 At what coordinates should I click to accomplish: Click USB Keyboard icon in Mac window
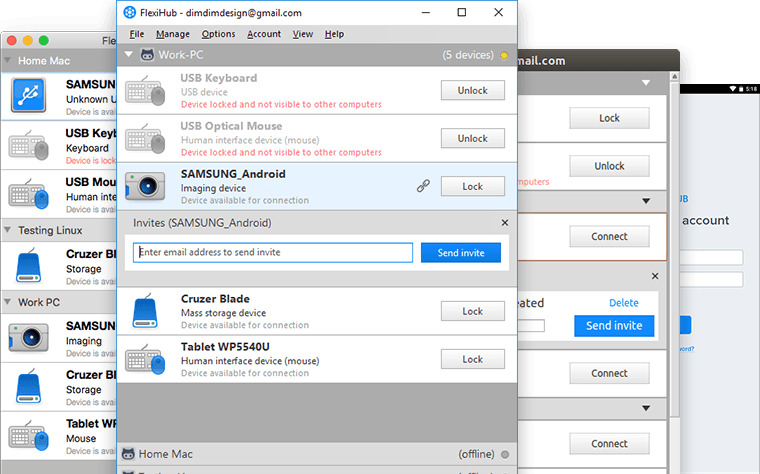coord(29,144)
